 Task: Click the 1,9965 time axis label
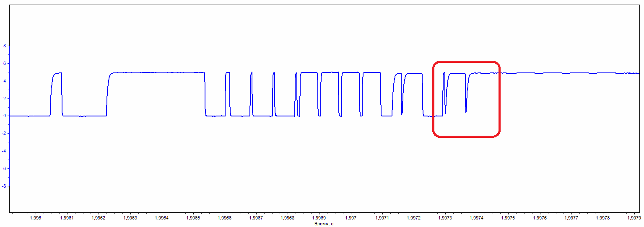pyautogui.click(x=193, y=218)
